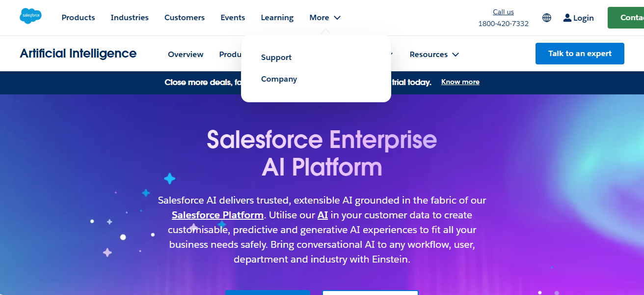Follow the Salesforce Platform link in the hero

click(x=217, y=215)
